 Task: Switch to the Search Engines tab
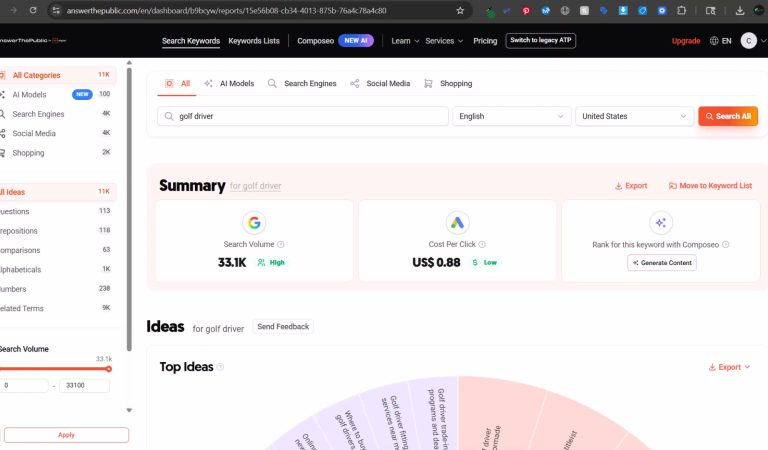302,84
